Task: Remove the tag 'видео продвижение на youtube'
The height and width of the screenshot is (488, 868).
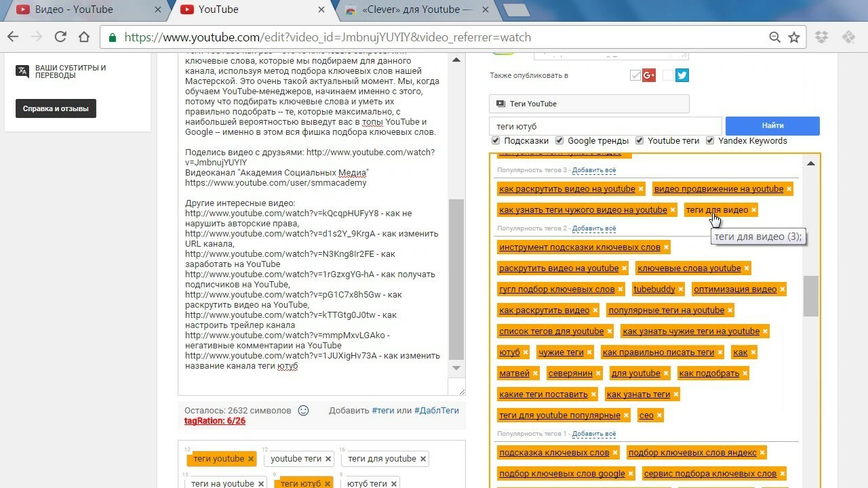Action: (x=789, y=189)
